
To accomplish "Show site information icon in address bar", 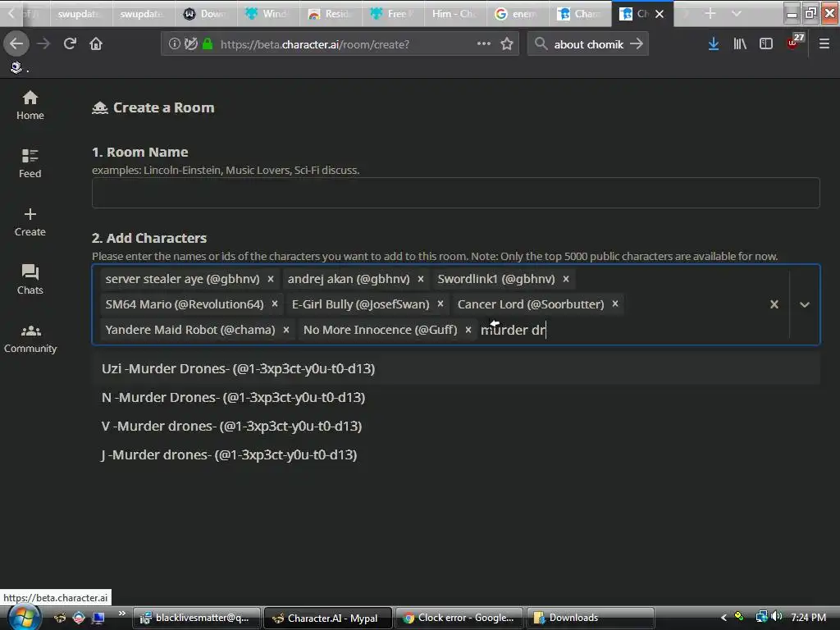I will 174,44.
